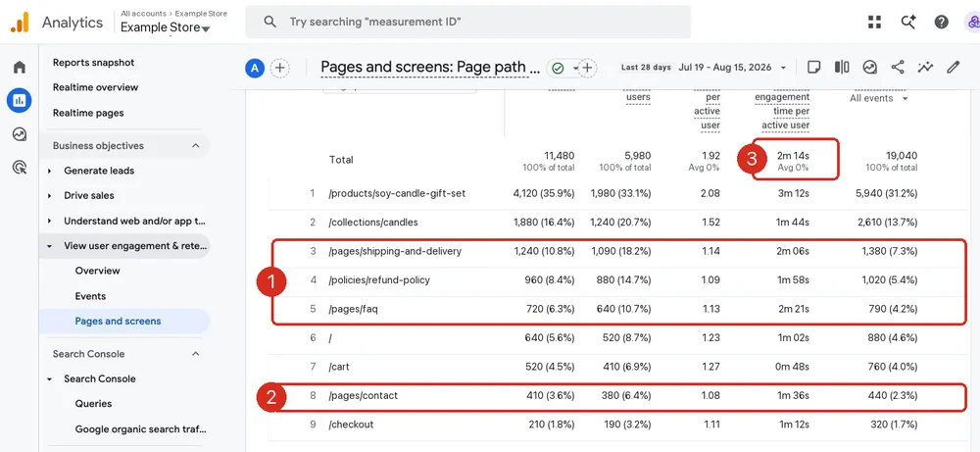This screenshot has height=452, width=980.
Task: Click the /pages/shipping-and-delivery page path
Action: (395, 251)
